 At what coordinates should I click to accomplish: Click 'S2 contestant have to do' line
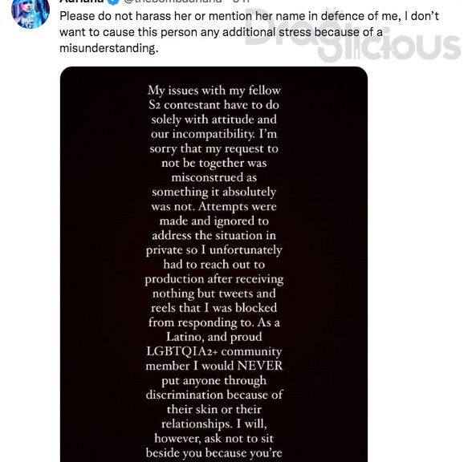click(214, 105)
